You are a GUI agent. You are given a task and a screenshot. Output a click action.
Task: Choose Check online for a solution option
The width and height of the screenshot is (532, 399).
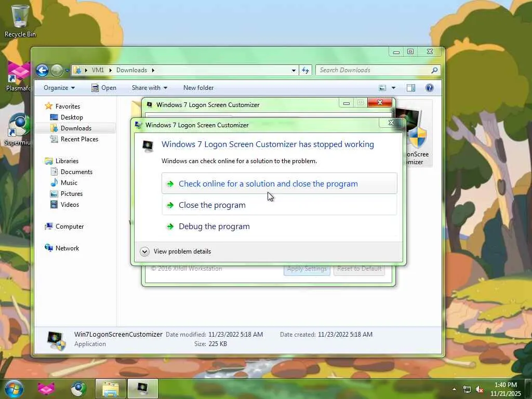click(x=279, y=183)
